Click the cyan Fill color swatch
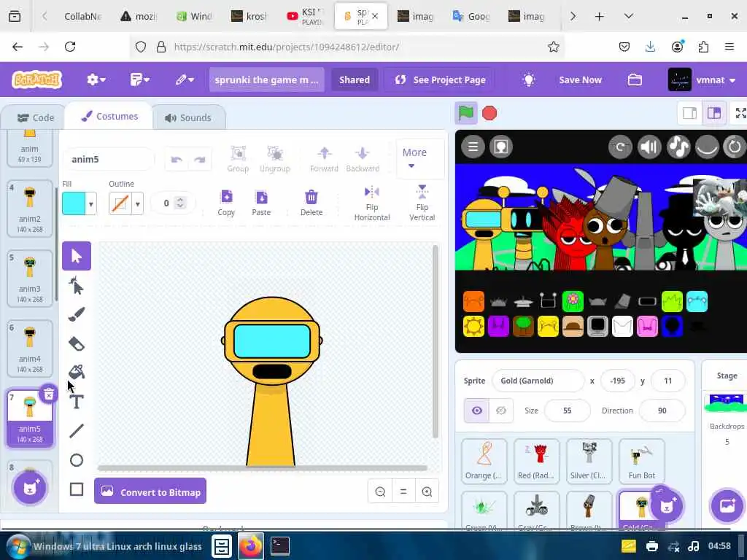Screen dimensions: 747x560 point(74,204)
